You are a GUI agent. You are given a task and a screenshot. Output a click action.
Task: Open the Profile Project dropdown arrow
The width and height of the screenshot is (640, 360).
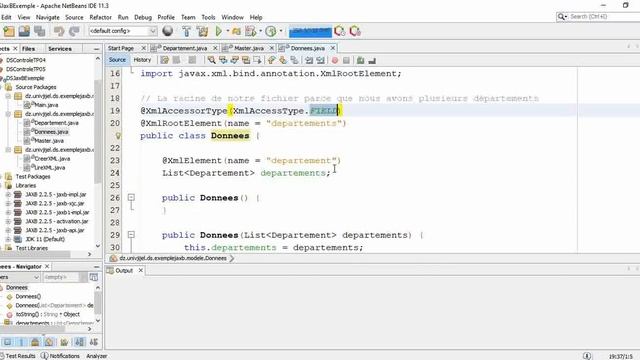click(281, 31)
